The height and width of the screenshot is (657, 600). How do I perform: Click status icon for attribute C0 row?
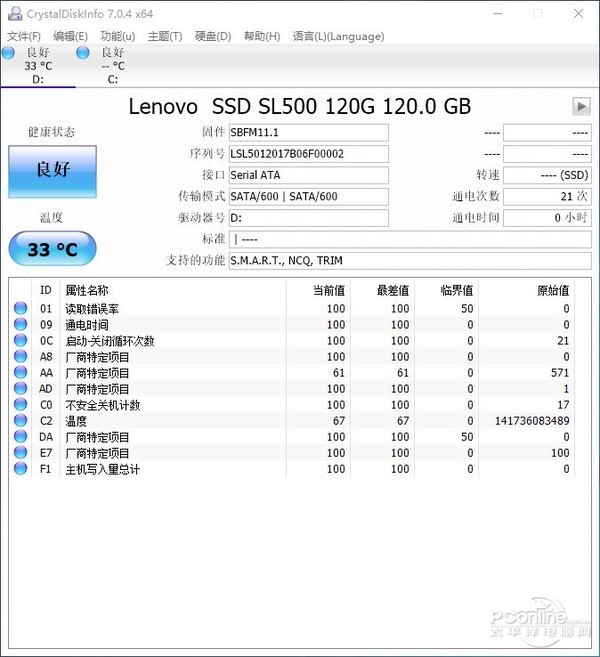pyautogui.click(x=21, y=404)
